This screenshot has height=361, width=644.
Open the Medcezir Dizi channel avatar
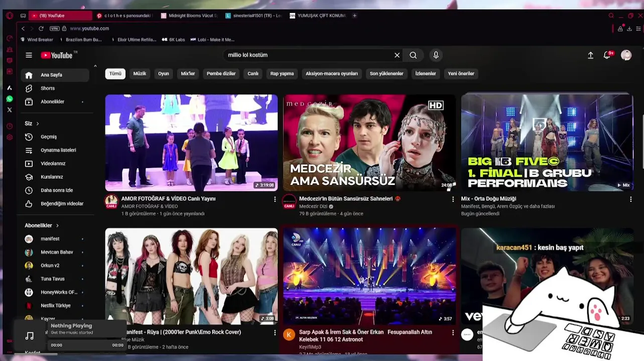coord(289,202)
